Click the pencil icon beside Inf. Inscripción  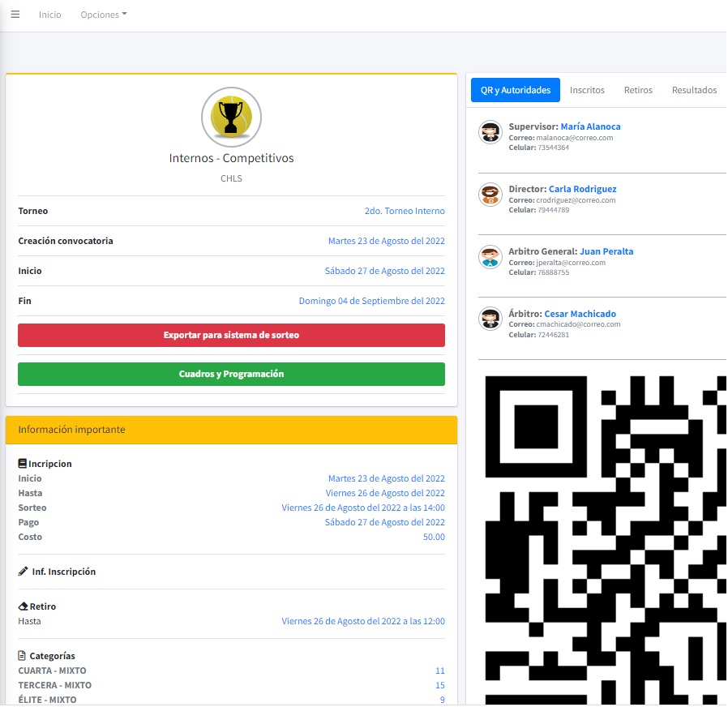[23, 572]
